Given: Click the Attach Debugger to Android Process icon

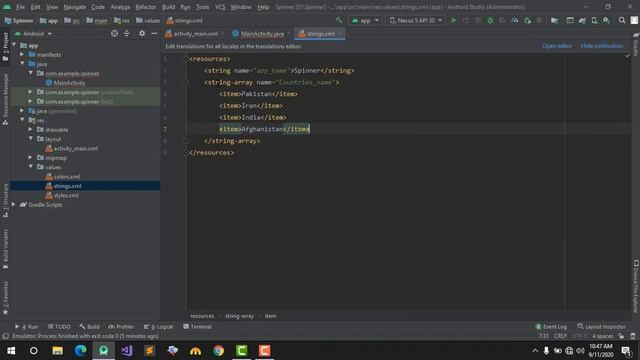Looking at the screenshot, I should [x=527, y=20].
